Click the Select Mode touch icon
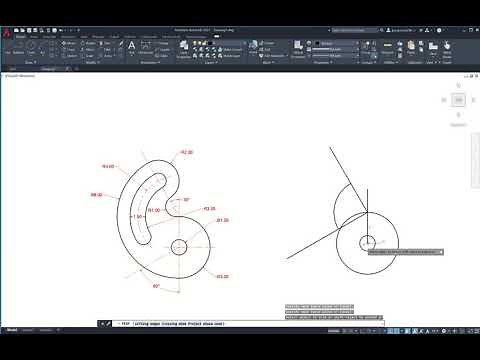Image resolution: width=480 pixels, height=360 pixels. [x=447, y=49]
